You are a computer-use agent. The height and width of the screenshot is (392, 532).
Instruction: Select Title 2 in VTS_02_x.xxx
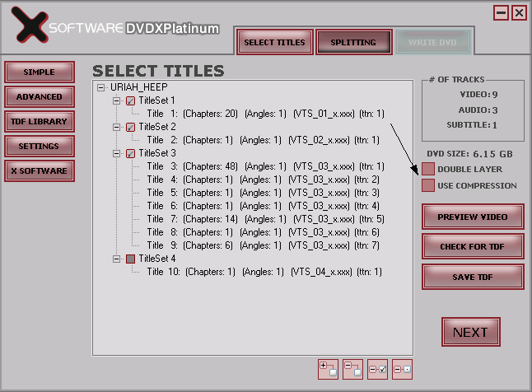point(264,140)
